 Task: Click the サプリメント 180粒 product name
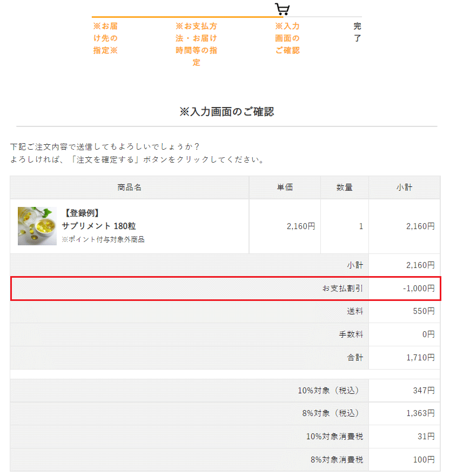pyautogui.click(x=95, y=226)
